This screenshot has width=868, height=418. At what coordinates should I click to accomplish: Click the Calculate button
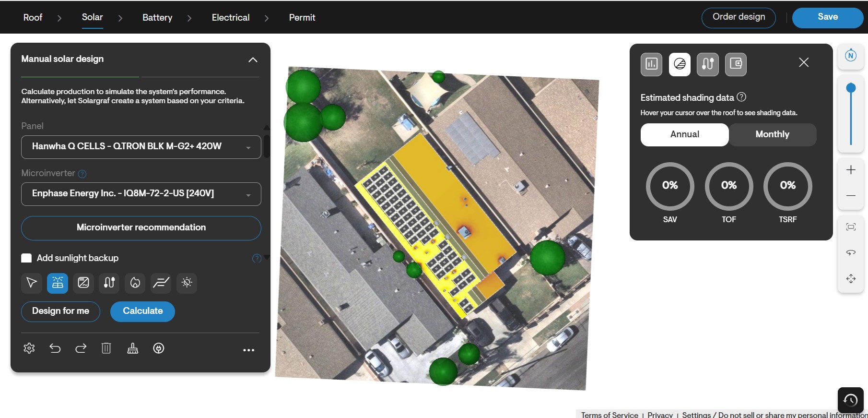[x=142, y=311]
